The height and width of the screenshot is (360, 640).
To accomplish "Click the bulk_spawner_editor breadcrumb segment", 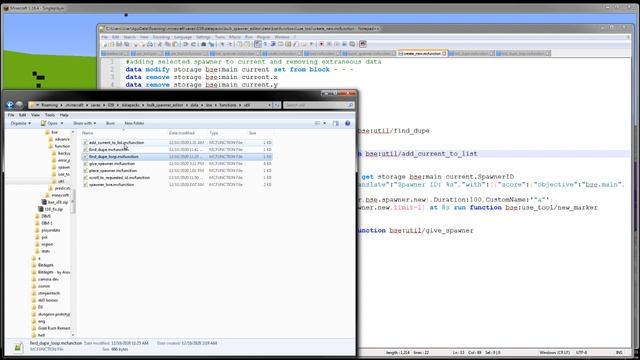I will pyautogui.click(x=165, y=105).
